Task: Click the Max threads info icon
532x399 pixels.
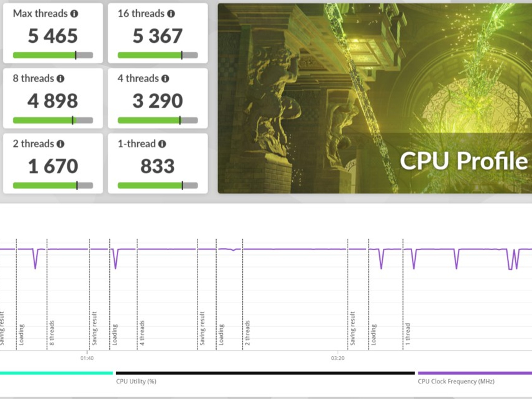Action: [x=74, y=14]
